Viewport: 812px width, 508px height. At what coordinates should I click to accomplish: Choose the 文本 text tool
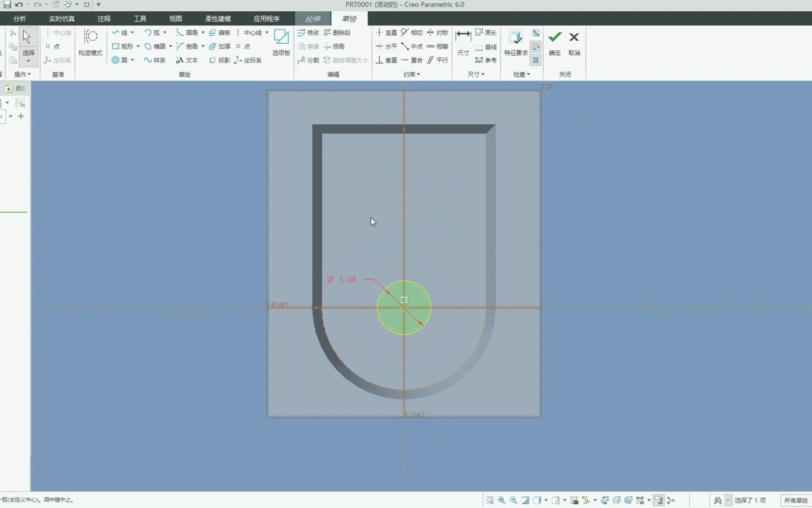pos(187,60)
